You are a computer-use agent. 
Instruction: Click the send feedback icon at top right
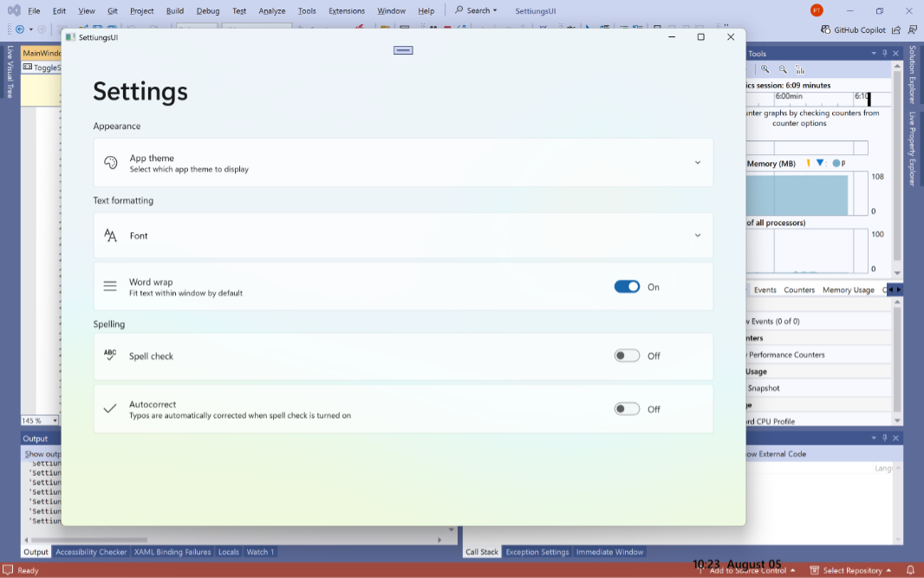(x=912, y=29)
